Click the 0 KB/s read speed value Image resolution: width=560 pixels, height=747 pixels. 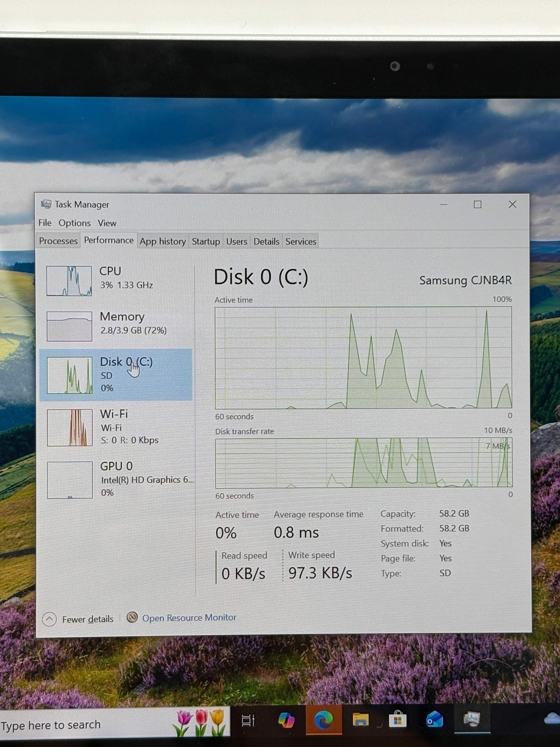pyautogui.click(x=243, y=573)
